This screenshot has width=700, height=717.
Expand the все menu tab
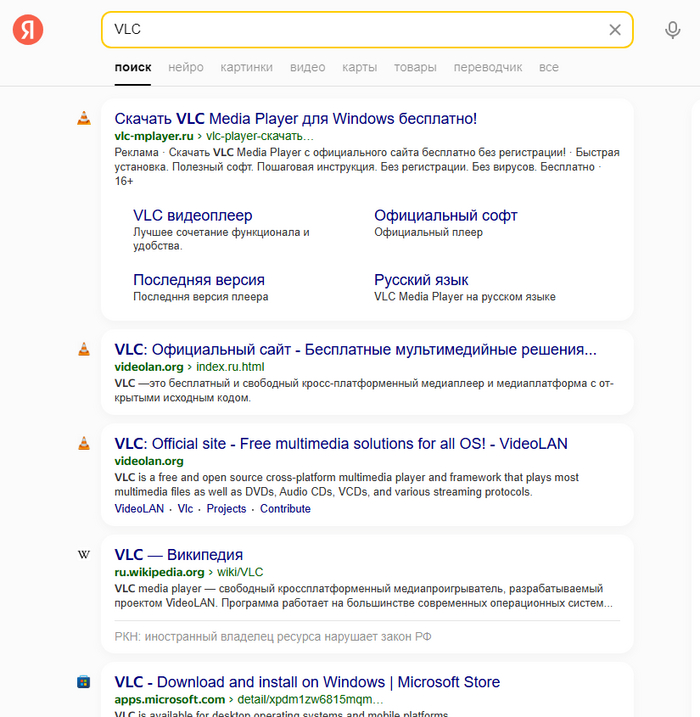548,67
